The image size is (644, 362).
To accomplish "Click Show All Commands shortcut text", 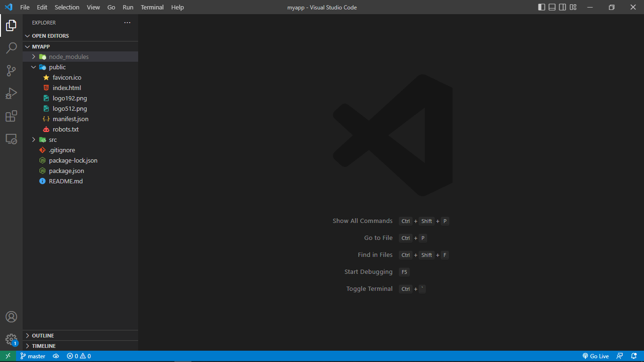I will pyautogui.click(x=363, y=221).
